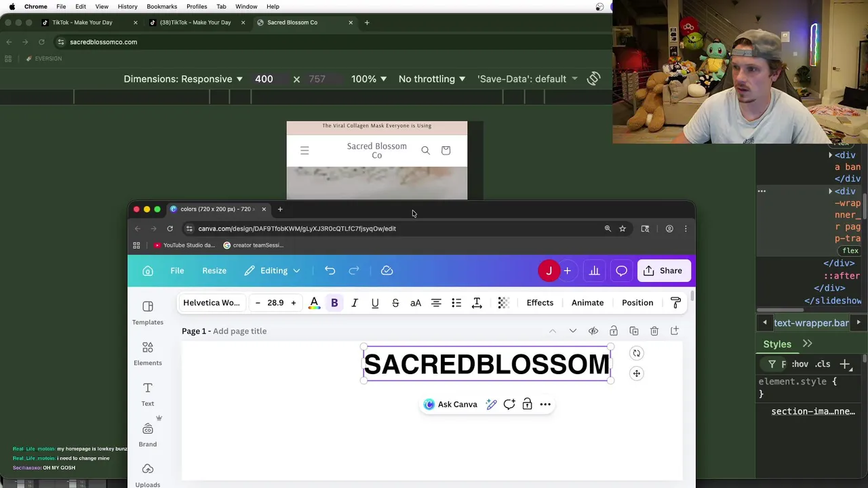Open the History menu in menu bar
The image size is (868, 488).
tap(127, 7)
